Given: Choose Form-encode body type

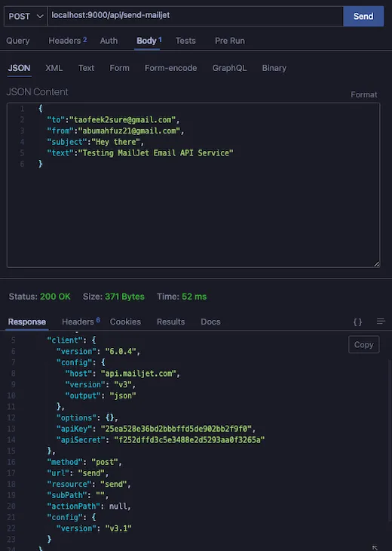Looking at the screenshot, I should click(170, 68).
